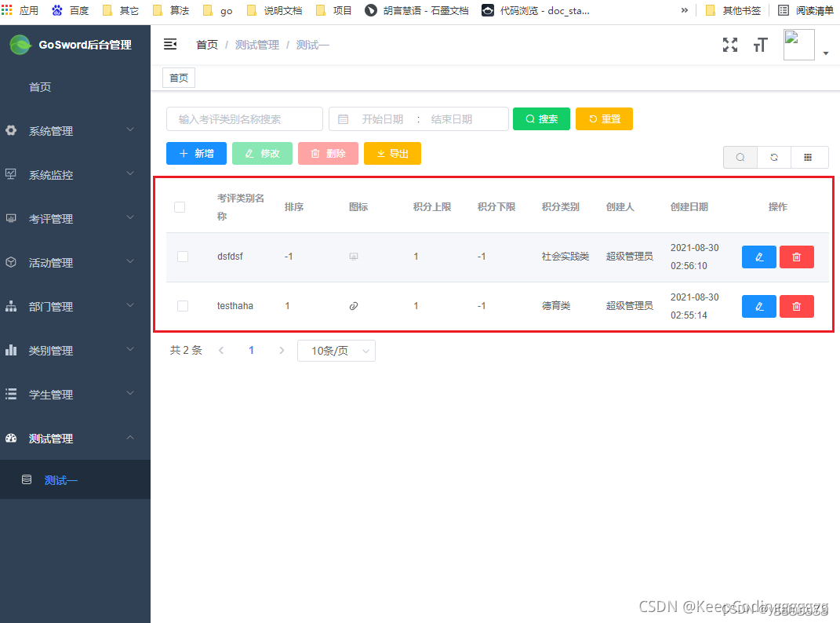840x623 pixels.
Task: Click the search toggle magnifier icon
Action: coord(740,157)
